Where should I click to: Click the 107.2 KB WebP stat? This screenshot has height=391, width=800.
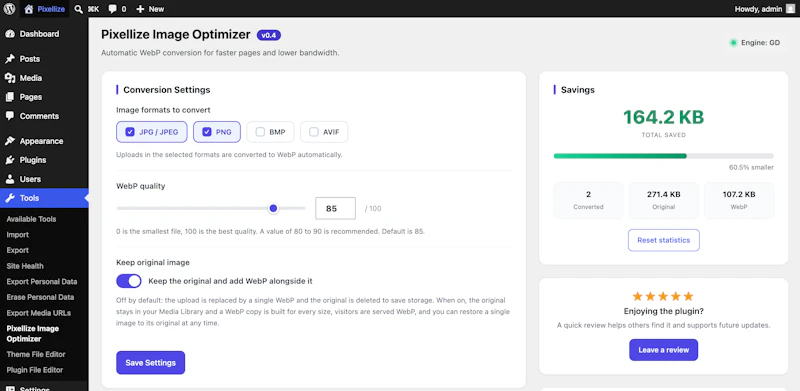(x=739, y=200)
